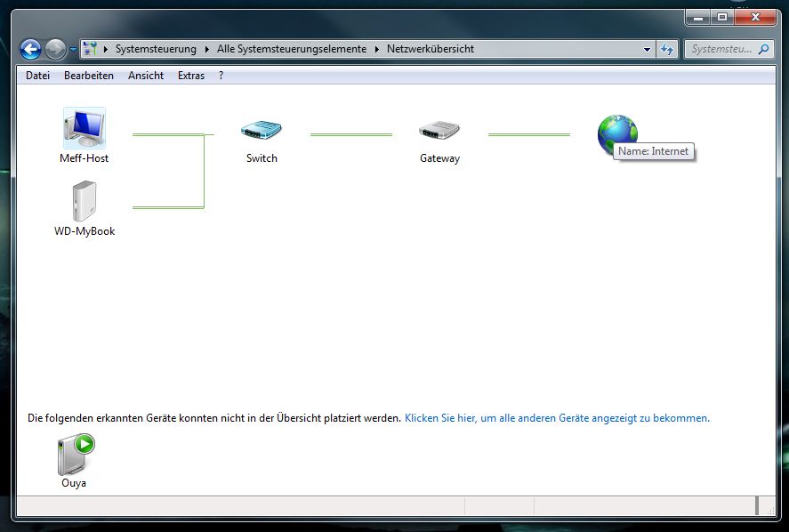Open the recent pages dropdown arrow
Image resolution: width=789 pixels, height=532 pixels.
click(x=73, y=50)
